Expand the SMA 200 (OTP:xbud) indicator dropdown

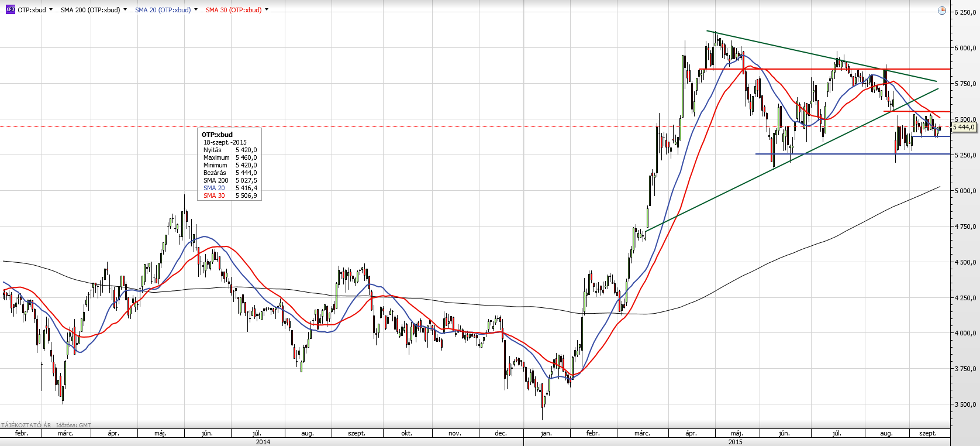point(125,10)
